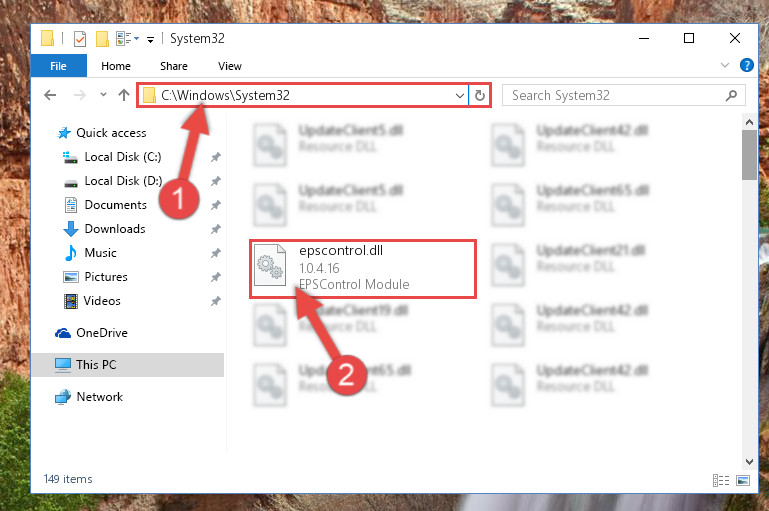Image resolution: width=769 pixels, height=511 pixels.
Task: Click the Network icon in sidebar
Action: point(63,397)
